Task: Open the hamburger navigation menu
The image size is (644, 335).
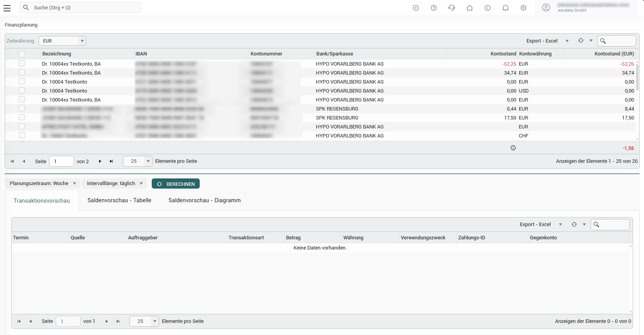Action: click(x=7, y=8)
